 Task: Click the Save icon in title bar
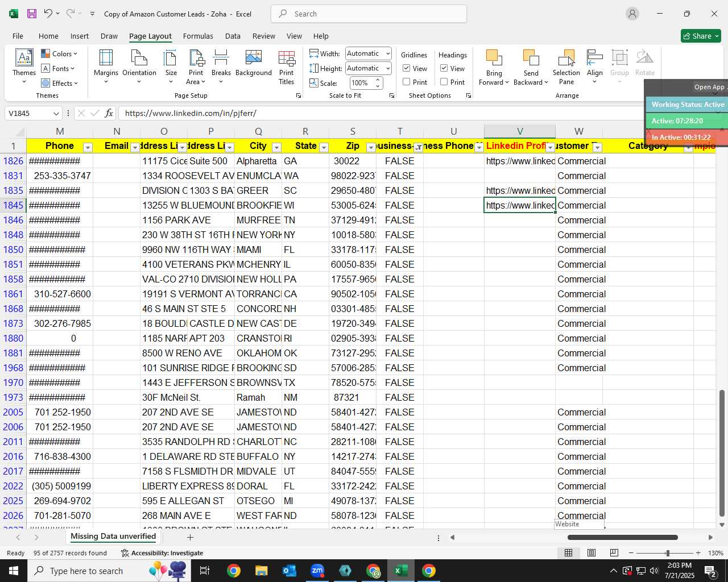pyautogui.click(x=32, y=14)
